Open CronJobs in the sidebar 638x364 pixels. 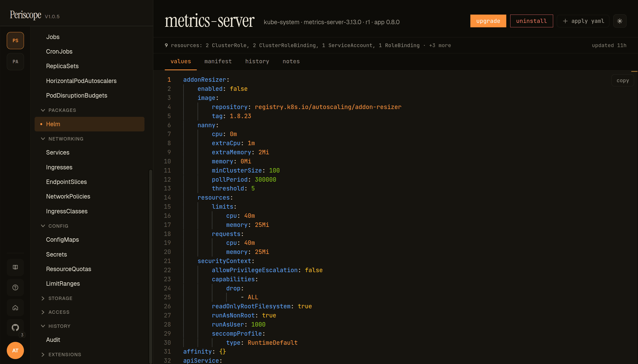[89, 52]
